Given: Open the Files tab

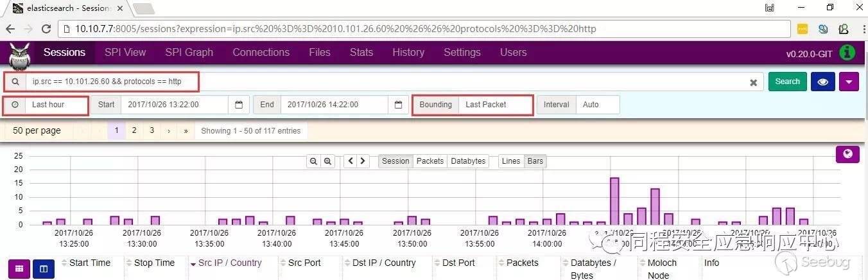Looking at the screenshot, I should [x=319, y=53].
